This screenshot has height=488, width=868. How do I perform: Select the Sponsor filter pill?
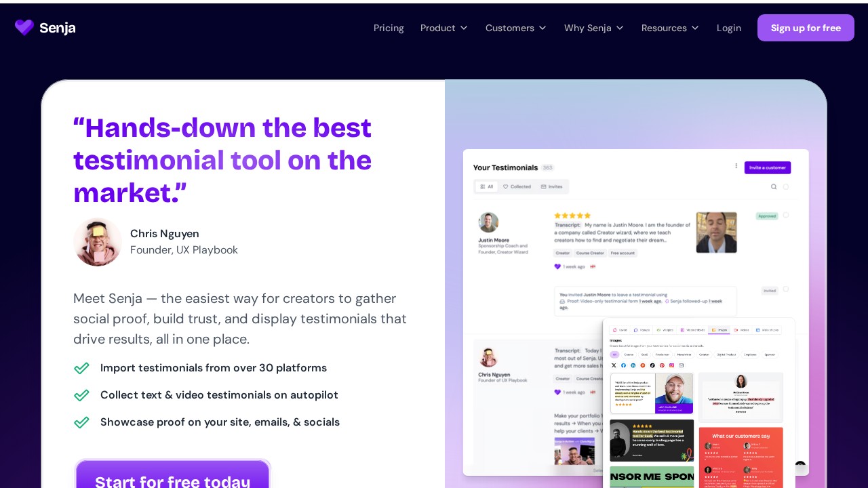click(770, 354)
